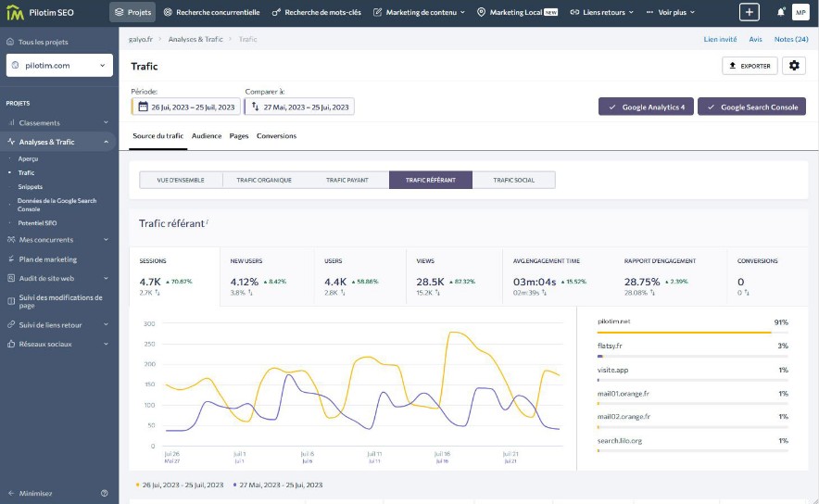The width and height of the screenshot is (819, 504).
Task: Open settings gear next to Exporter
Action: click(x=794, y=66)
